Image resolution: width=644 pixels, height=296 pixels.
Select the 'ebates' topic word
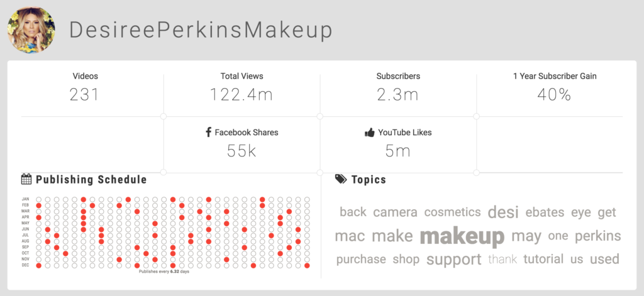click(545, 212)
